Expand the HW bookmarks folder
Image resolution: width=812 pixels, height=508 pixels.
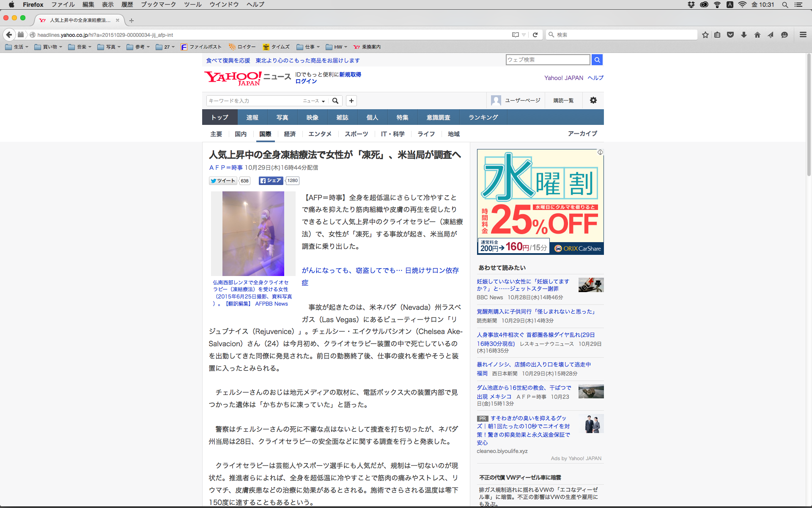click(336, 47)
